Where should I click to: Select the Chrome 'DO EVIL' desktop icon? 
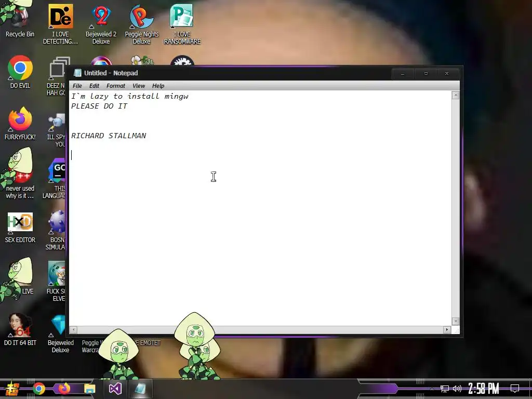tap(20, 72)
